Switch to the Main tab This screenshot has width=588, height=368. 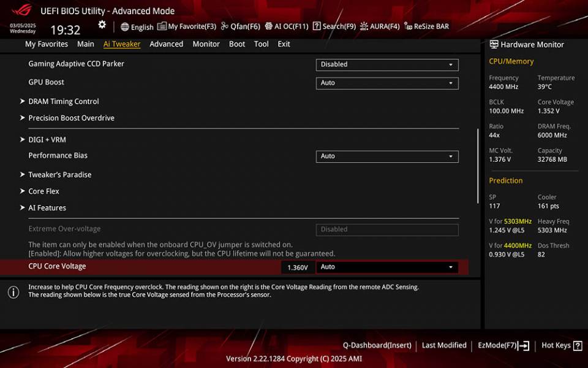click(x=86, y=44)
